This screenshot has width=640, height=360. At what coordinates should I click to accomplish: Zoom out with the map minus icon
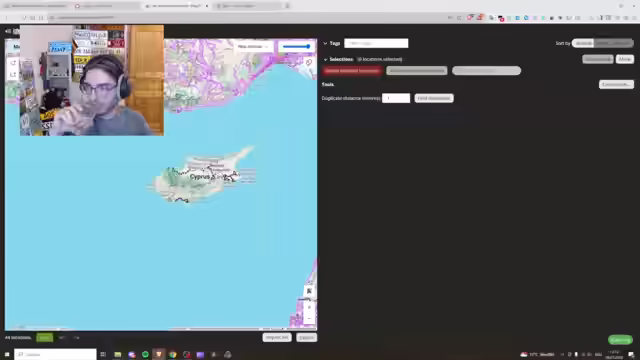pos(309,318)
